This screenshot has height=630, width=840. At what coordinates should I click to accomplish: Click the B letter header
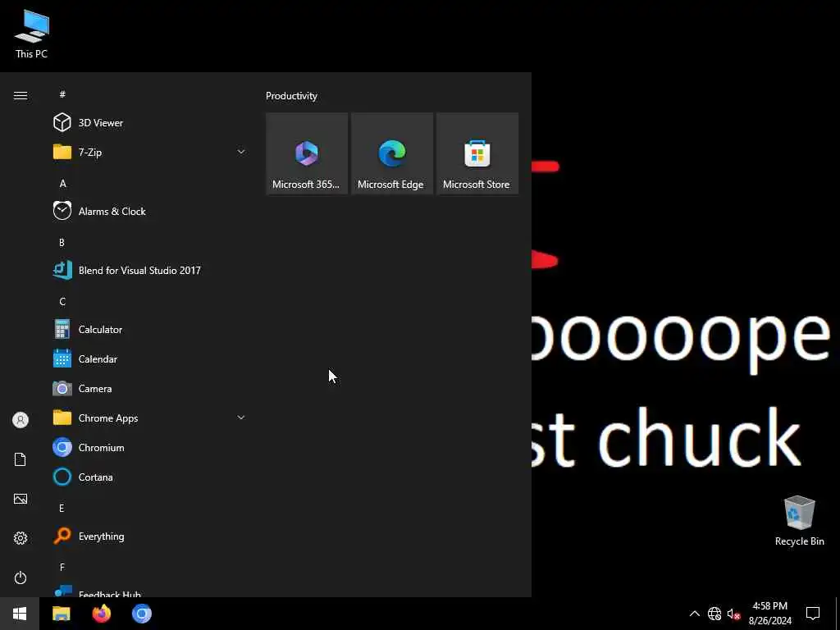[62, 242]
